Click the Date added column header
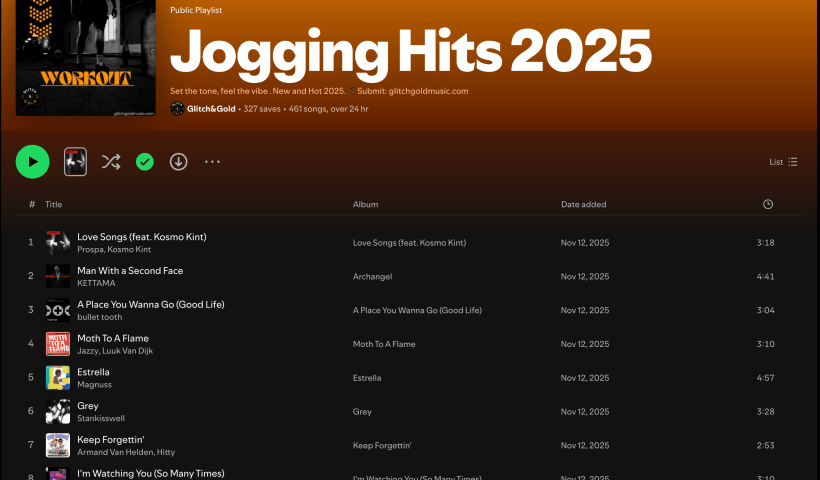Viewport: 820px width, 480px height. click(x=583, y=204)
